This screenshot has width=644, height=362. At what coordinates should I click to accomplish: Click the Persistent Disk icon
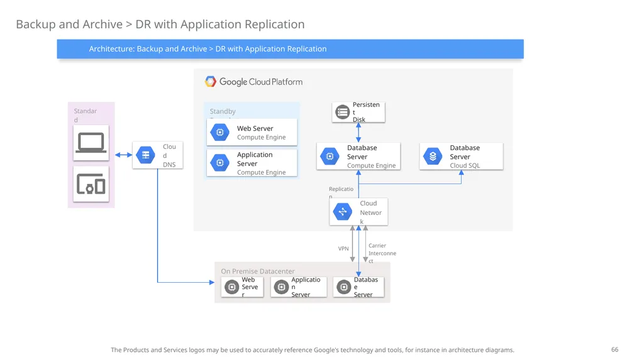click(x=342, y=112)
